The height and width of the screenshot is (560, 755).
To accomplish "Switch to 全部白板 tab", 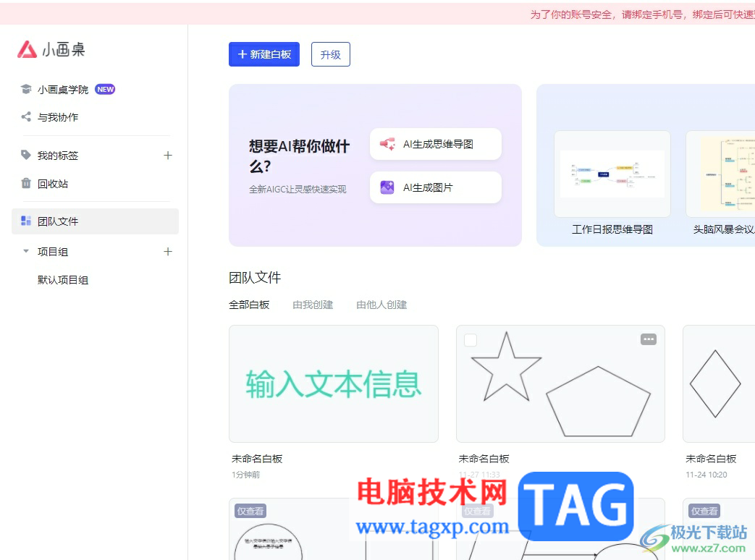I will click(249, 305).
